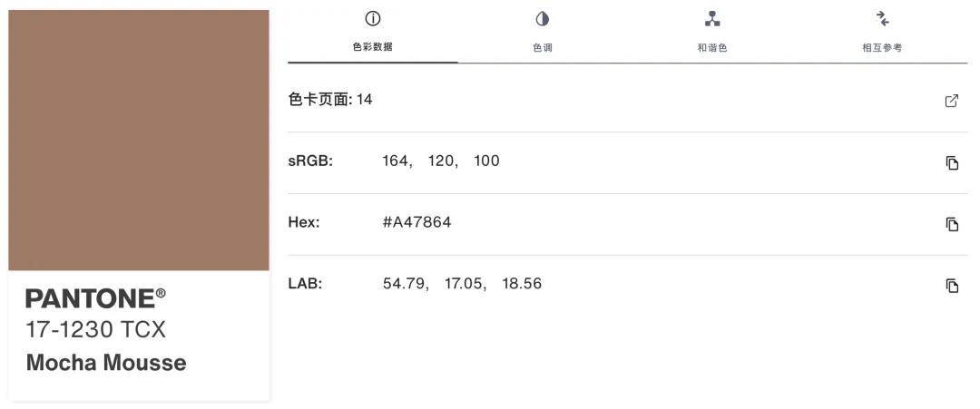The width and height of the screenshot is (980, 409).
Task: Copy the Hex code with the copy icon
Action: 951,224
